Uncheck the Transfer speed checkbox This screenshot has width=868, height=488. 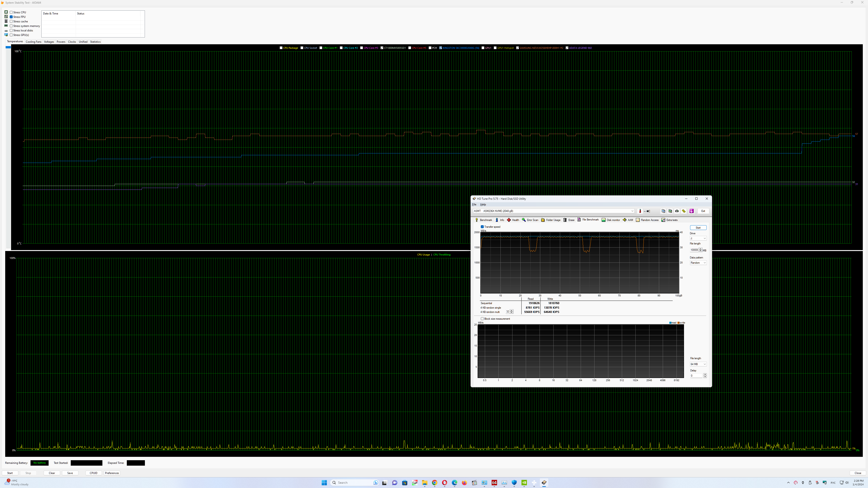tap(482, 227)
